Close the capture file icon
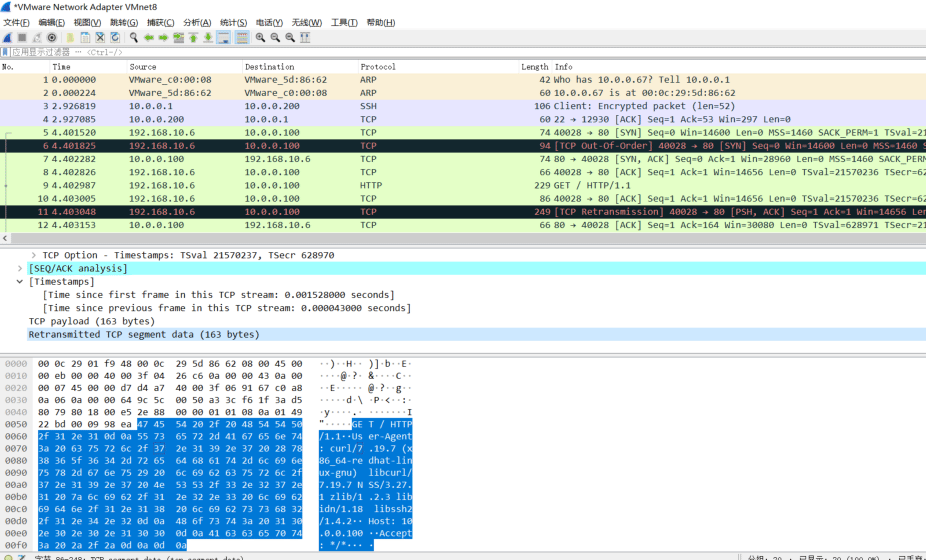The width and height of the screenshot is (926, 560). 100,38
